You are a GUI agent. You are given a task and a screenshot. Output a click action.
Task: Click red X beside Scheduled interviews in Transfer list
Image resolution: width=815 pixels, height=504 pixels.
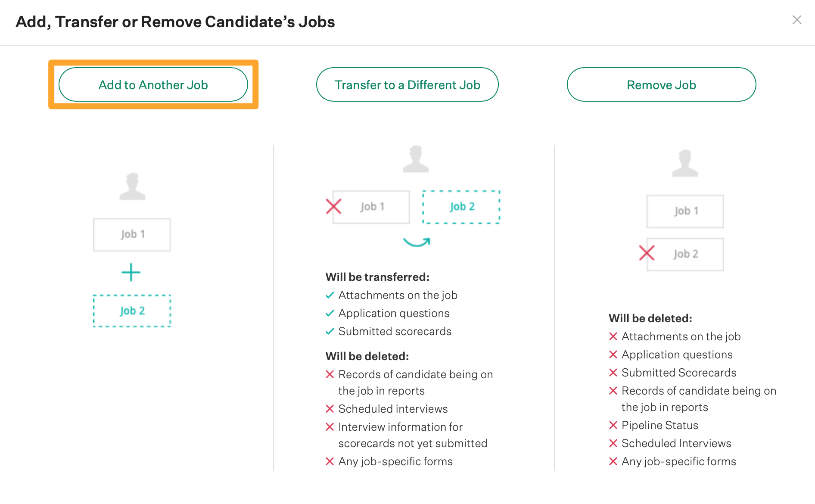tap(330, 409)
